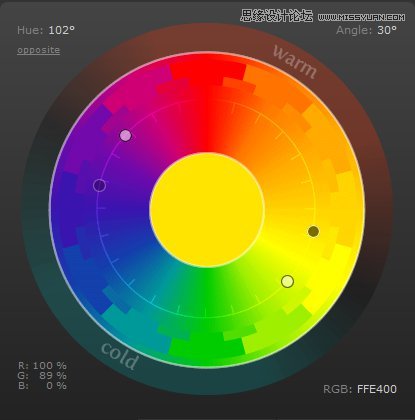Click the RGB hex value FFE400
The height and width of the screenshot is (420, 415).
pos(377,389)
